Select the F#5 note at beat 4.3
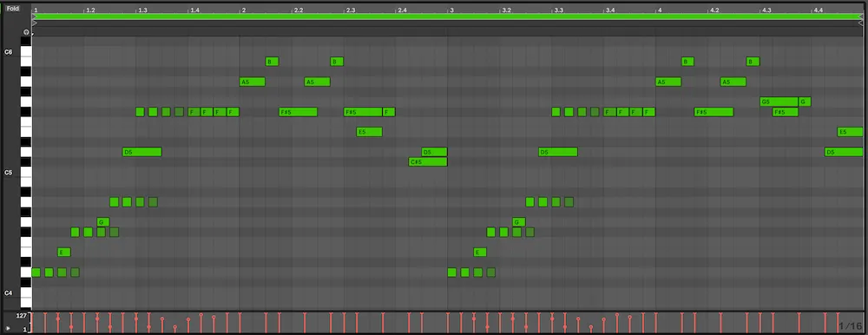The image size is (868, 335). [x=786, y=112]
